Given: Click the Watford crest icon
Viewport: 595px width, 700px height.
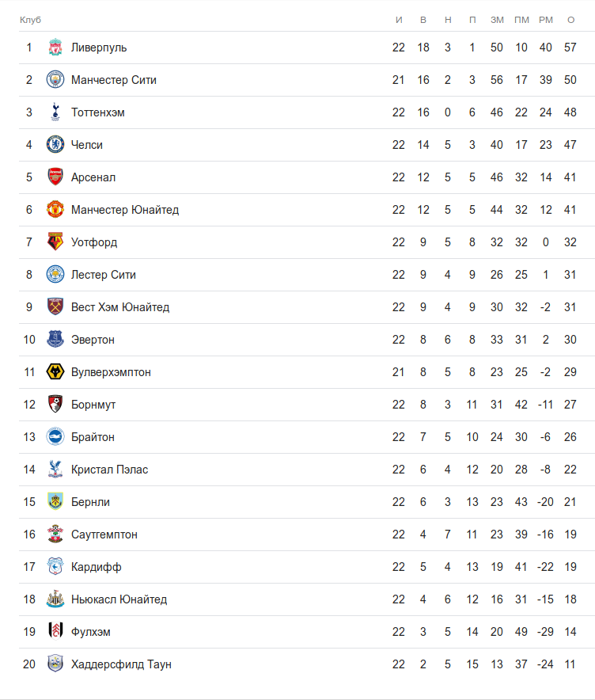Looking at the screenshot, I should 55,242.
